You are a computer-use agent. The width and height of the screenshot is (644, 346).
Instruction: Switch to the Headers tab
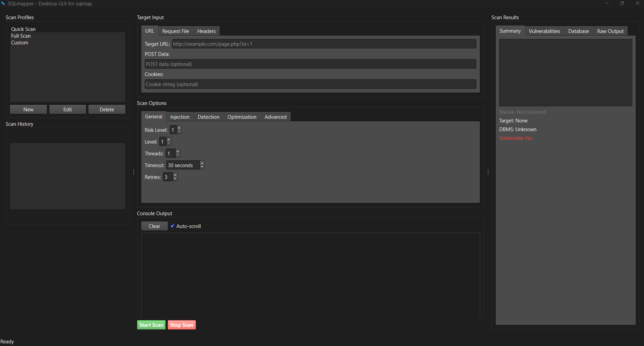coord(206,31)
